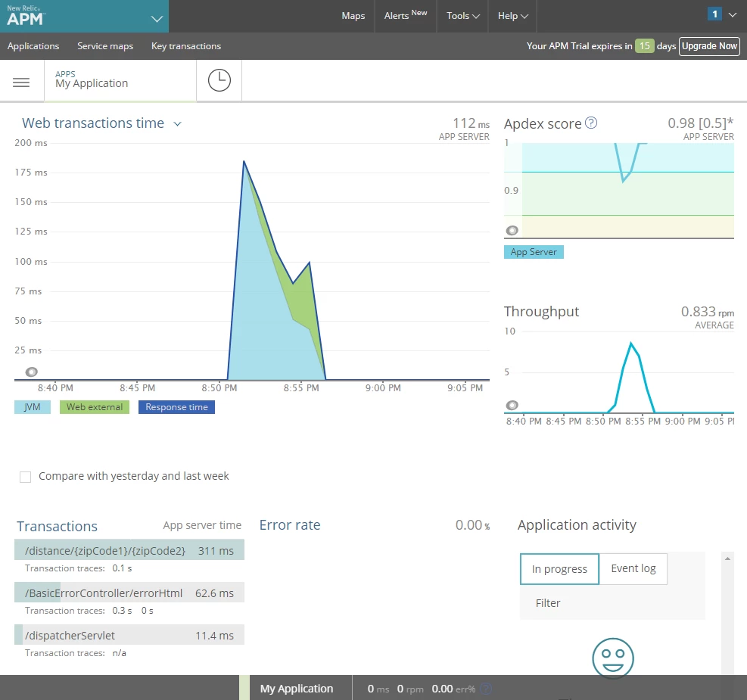Go to the Service maps tab
Image resolution: width=747 pixels, height=700 pixels.
(x=105, y=46)
